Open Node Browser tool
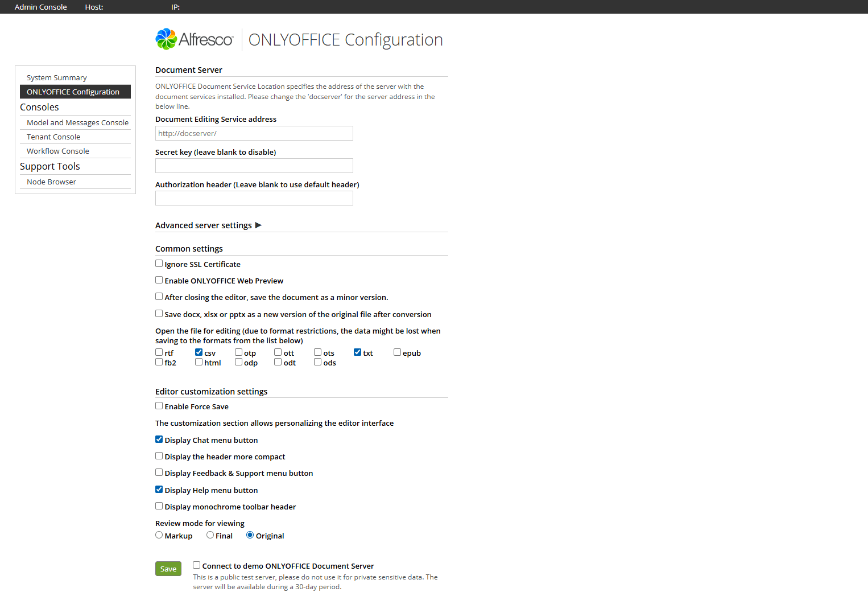 click(x=51, y=182)
